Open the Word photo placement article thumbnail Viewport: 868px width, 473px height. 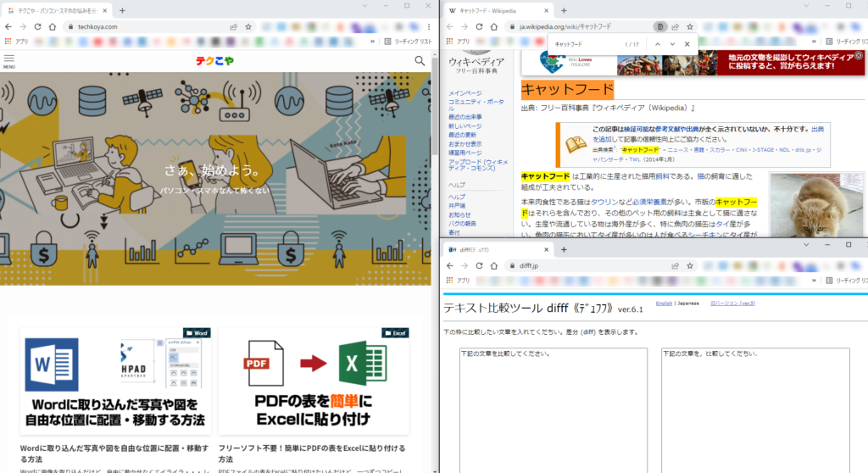(115, 381)
